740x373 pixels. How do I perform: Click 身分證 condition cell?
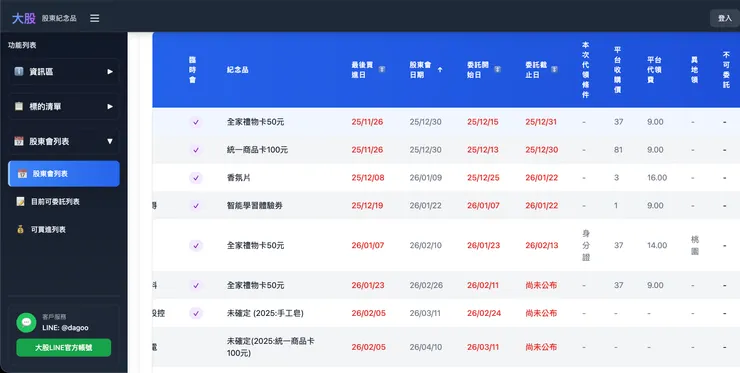pyautogui.click(x=586, y=246)
